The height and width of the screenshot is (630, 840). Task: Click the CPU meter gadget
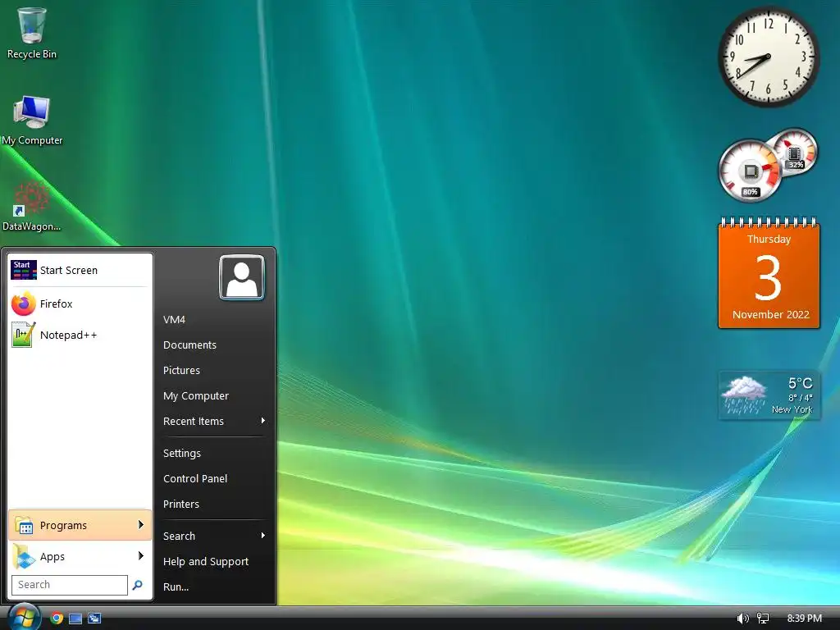[750, 171]
